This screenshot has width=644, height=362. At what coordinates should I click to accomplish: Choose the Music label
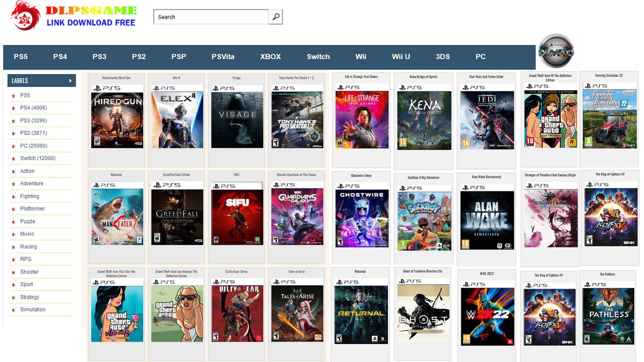click(27, 234)
